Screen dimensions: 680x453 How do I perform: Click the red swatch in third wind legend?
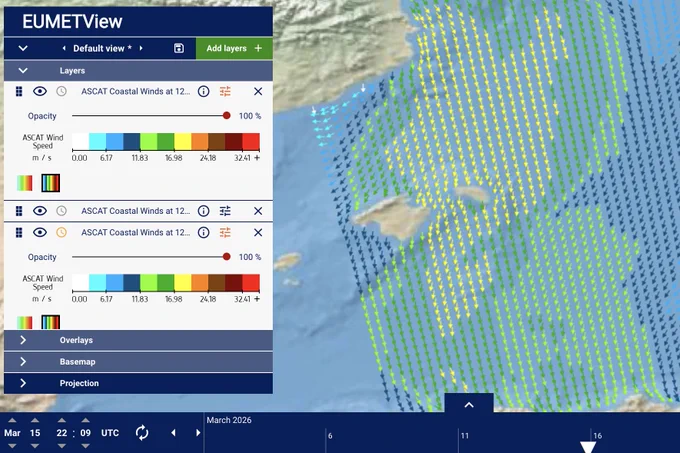point(251,283)
